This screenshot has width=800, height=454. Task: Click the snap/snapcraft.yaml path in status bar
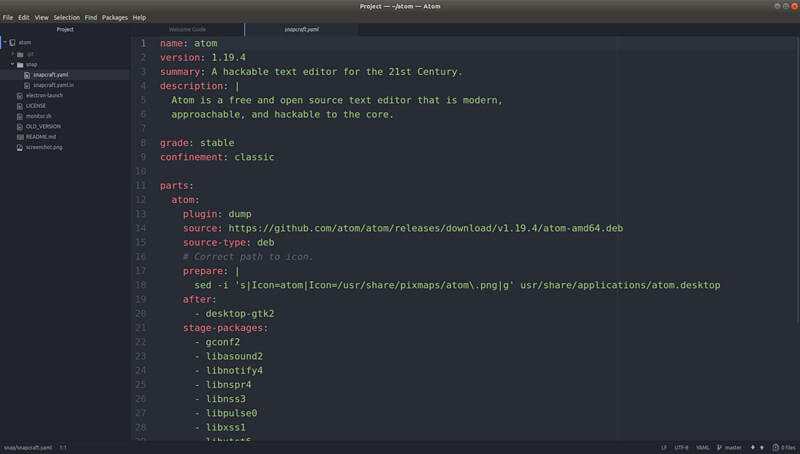pyautogui.click(x=28, y=447)
